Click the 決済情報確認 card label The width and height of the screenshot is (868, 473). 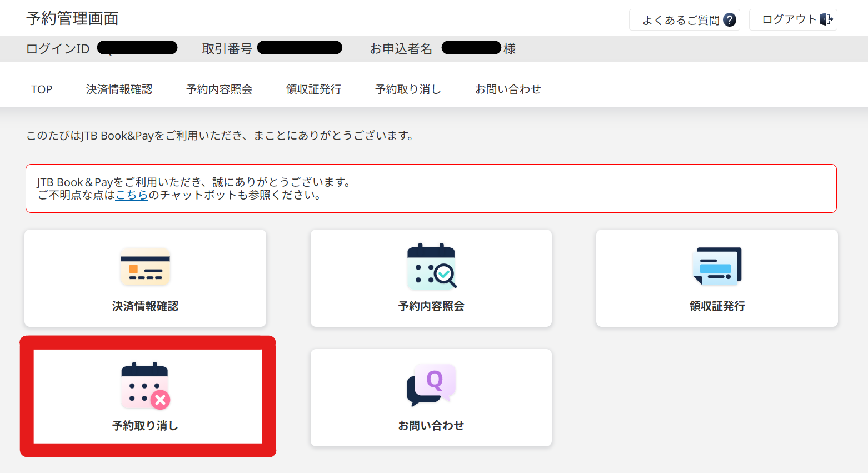coord(145,306)
